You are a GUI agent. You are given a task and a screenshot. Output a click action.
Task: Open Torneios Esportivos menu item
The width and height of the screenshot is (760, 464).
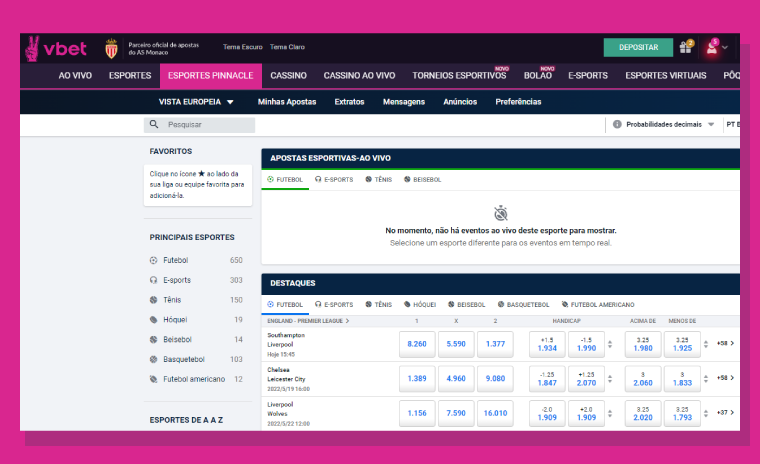[x=459, y=76]
